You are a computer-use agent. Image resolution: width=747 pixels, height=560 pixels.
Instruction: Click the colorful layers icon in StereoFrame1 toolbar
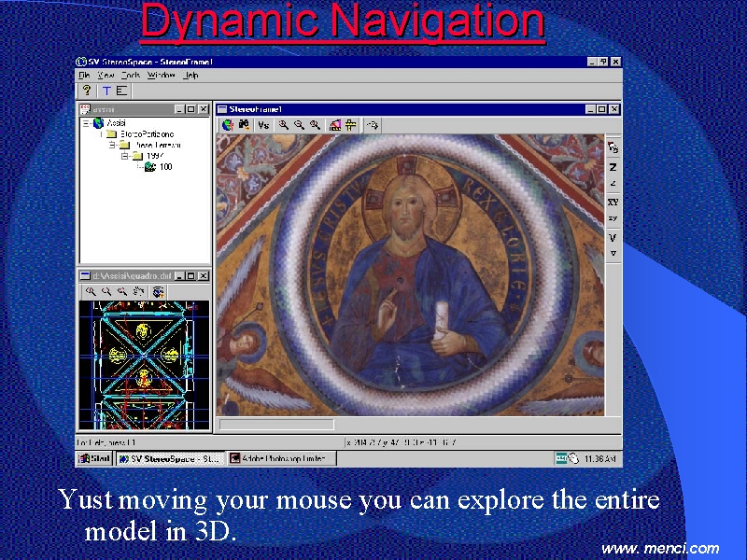[335, 125]
